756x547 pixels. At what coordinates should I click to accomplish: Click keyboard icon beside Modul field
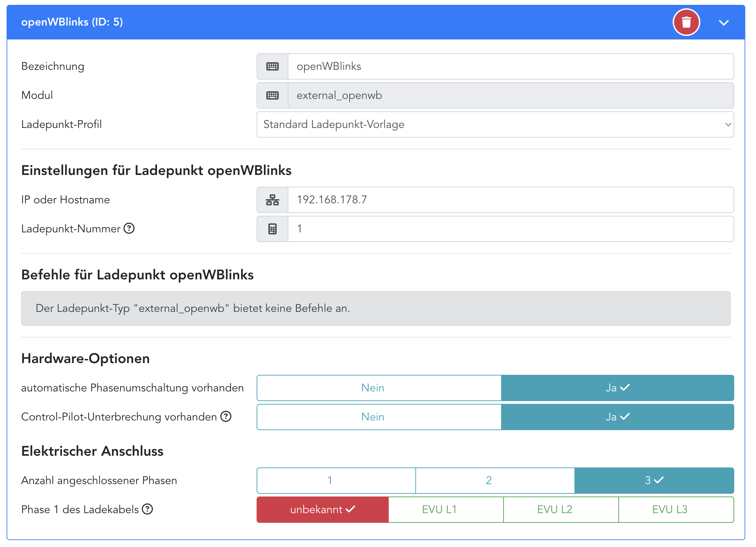(x=273, y=95)
